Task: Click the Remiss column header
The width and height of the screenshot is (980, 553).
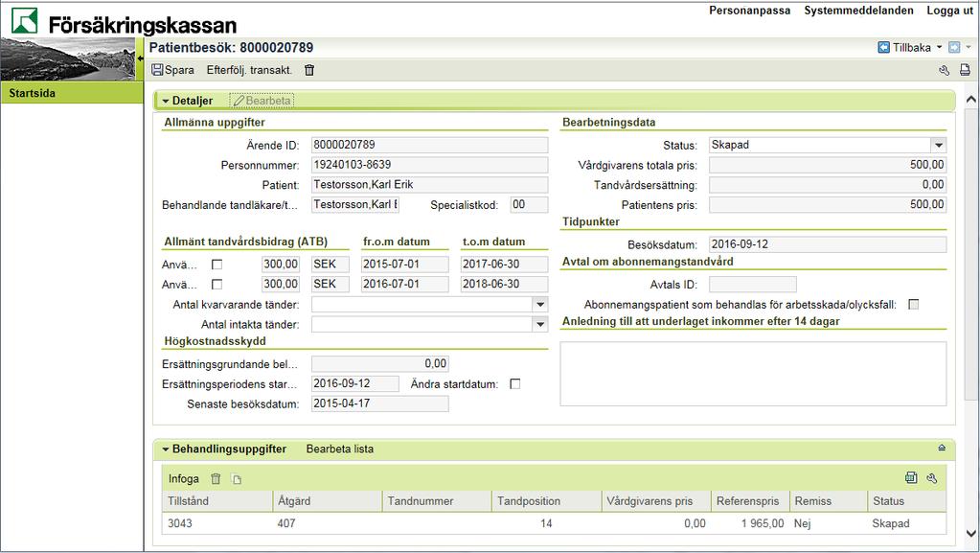Action: tap(828, 501)
